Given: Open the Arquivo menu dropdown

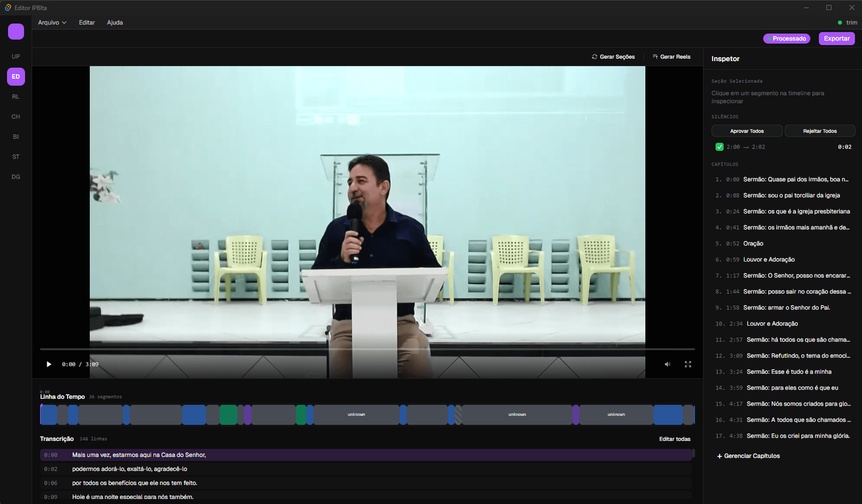Looking at the screenshot, I should (52, 23).
